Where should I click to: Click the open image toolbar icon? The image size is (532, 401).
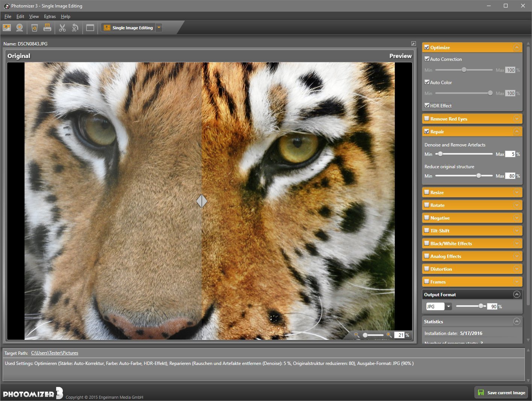pyautogui.click(x=7, y=28)
